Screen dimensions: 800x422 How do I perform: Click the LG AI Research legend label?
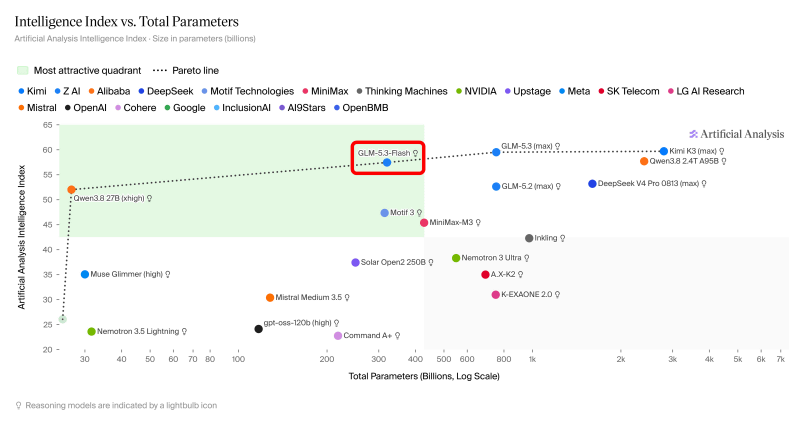click(x=710, y=91)
